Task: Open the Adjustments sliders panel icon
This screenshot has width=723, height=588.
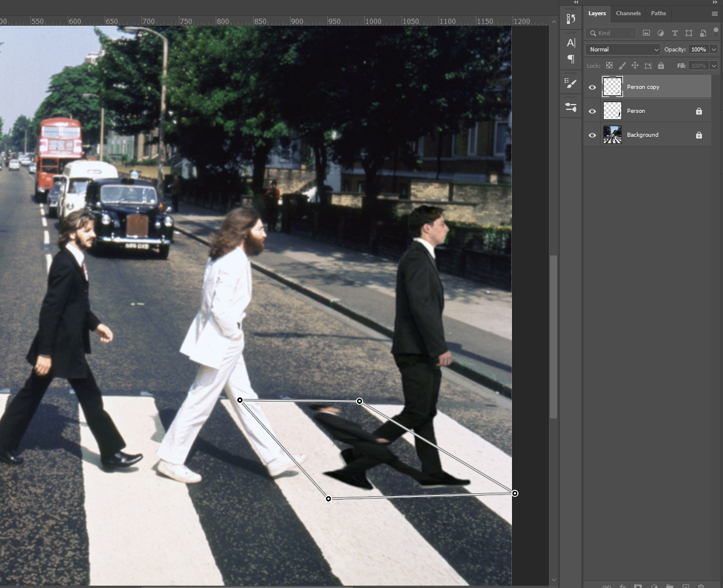Action: 571,108
